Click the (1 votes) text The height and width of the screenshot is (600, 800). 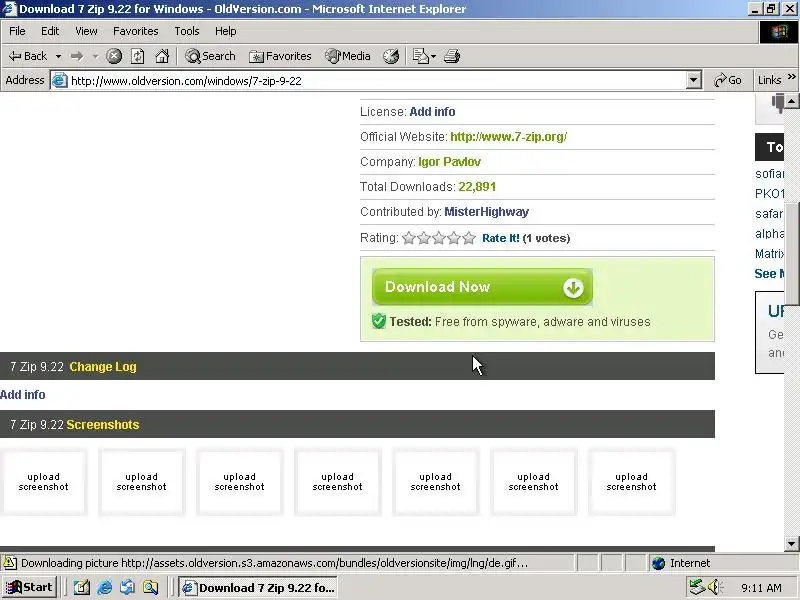point(546,238)
